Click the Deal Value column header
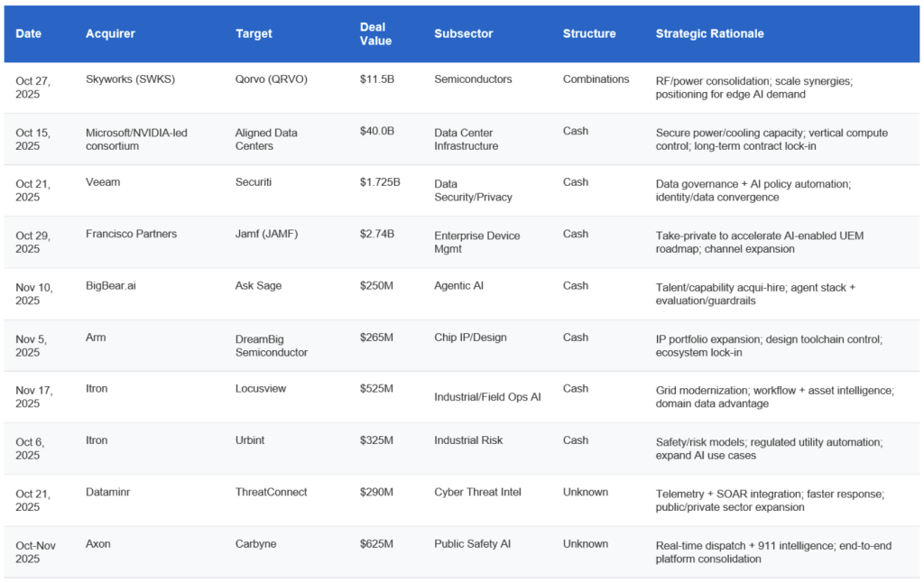This screenshot has height=583, width=924. (x=375, y=33)
